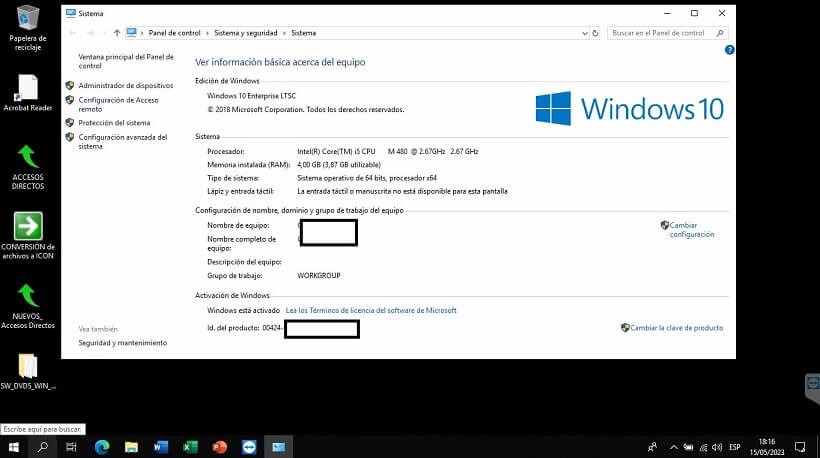820x458 pixels.
Task: Click the taskbar search magnifier icon
Action: (x=43, y=447)
